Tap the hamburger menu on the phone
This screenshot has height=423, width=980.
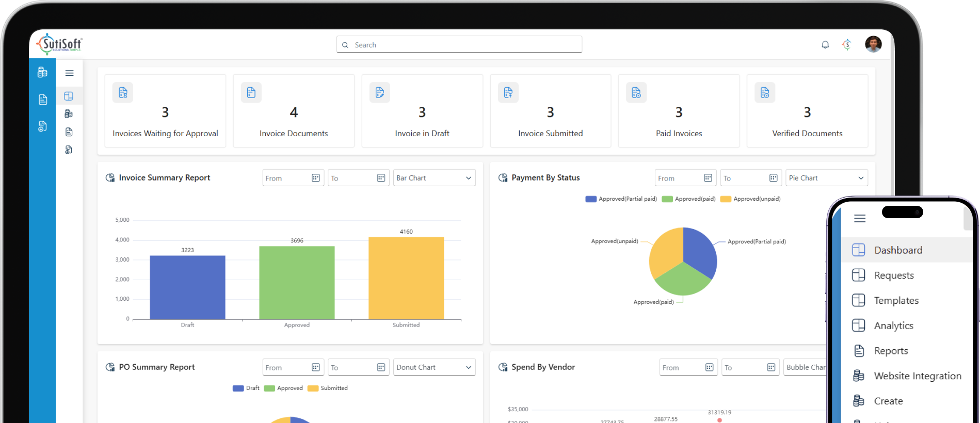coord(860,219)
